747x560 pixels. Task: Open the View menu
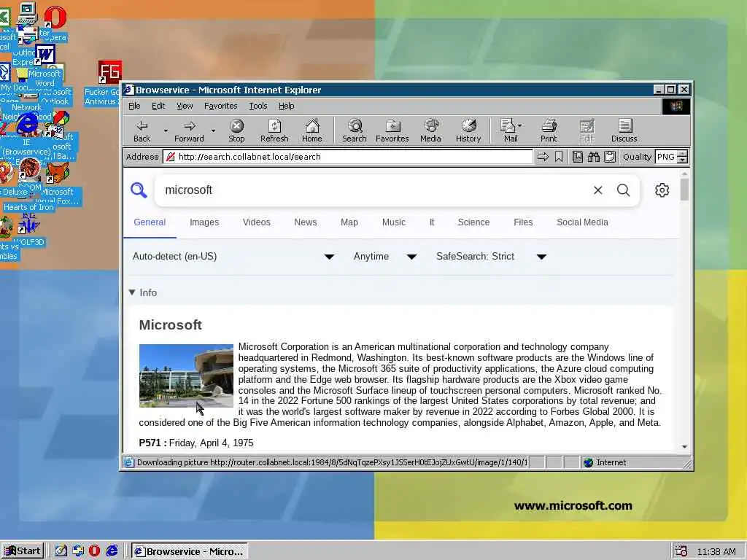coord(185,106)
